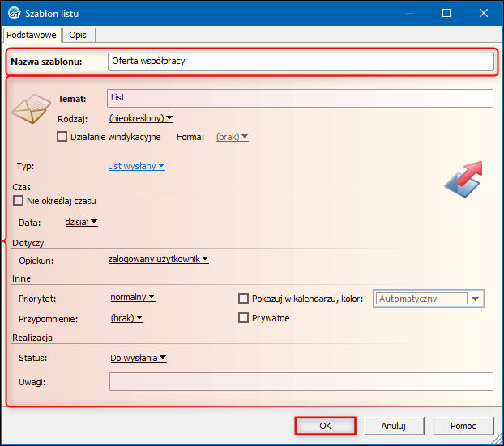Open the Przypomnienie (brak) dropdown
504x446 pixels.
pos(126,318)
